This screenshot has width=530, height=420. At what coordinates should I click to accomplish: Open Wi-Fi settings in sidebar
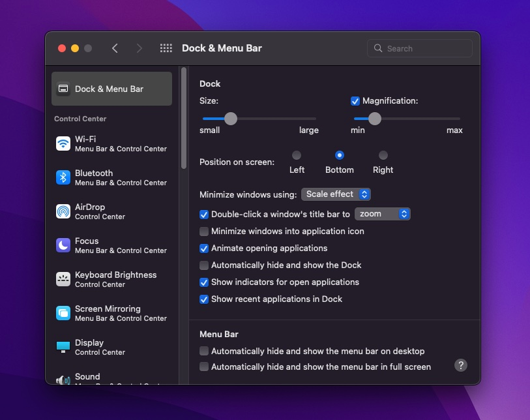(x=111, y=143)
